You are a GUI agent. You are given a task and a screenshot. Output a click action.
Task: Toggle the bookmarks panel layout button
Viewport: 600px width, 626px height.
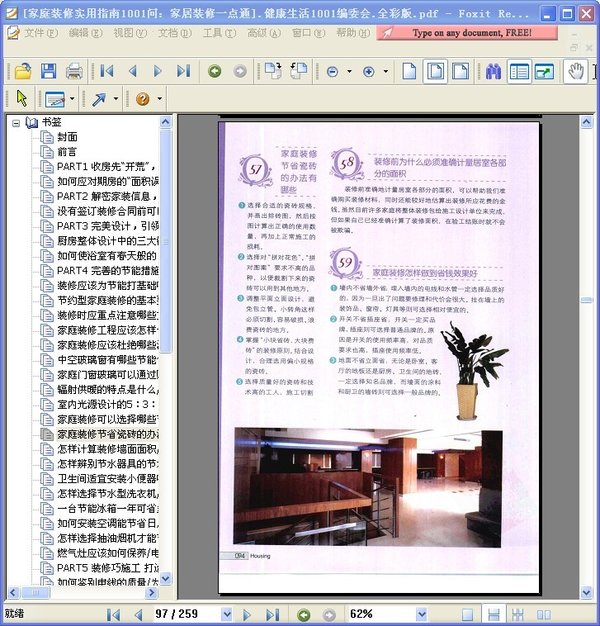[x=519, y=71]
